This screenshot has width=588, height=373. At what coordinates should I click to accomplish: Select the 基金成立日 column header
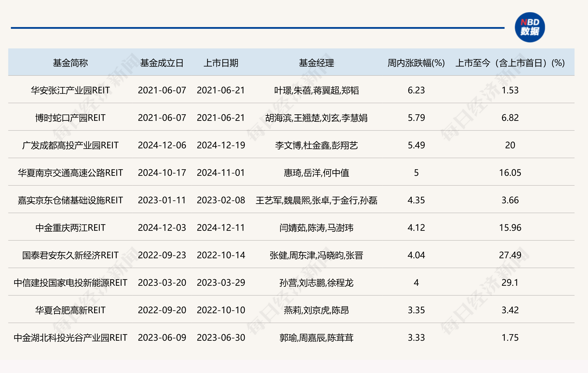tap(162, 63)
